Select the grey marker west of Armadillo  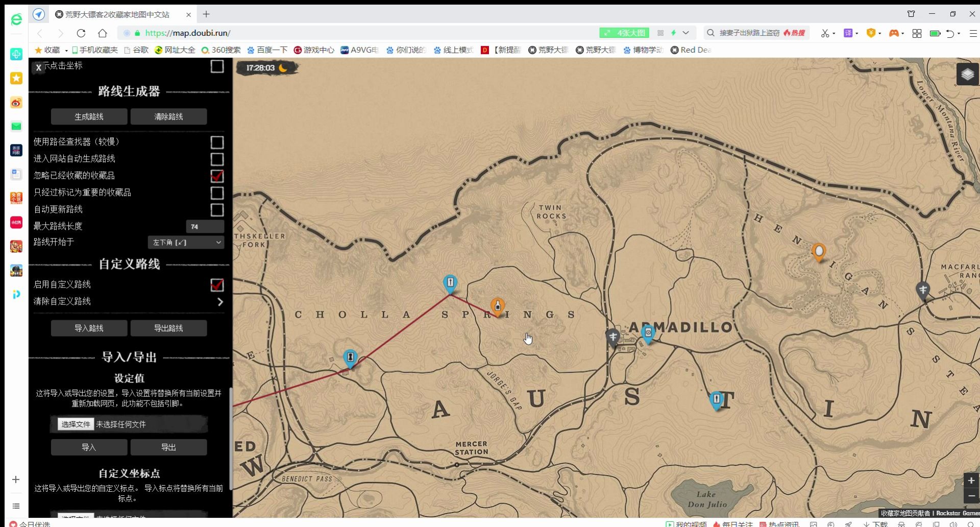tap(612, 338)
